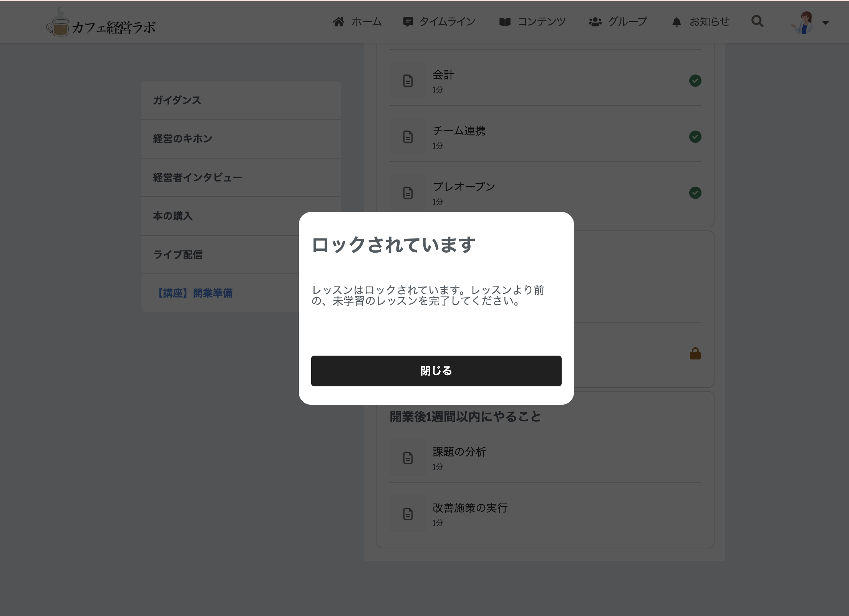The width and height of the screenshot is (849, 616).
Task: Select 経営者インタビュー in the sidebar
Action: [x=241, y=177]
